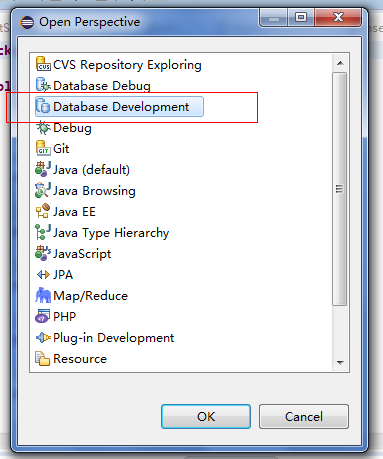Image resolution: width=383 pixels, height=459 pixels.
Task: Maximize the Open Perspective dialog
Action: (301, 17)
